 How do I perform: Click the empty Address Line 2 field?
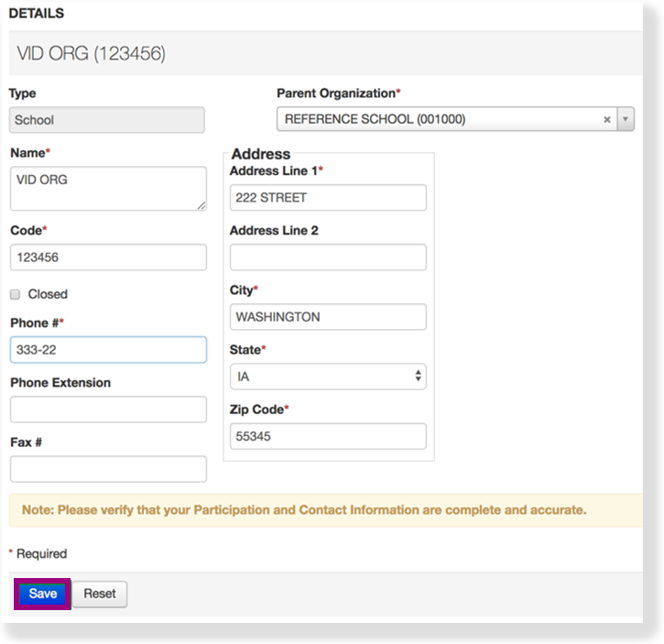point(327,257)
